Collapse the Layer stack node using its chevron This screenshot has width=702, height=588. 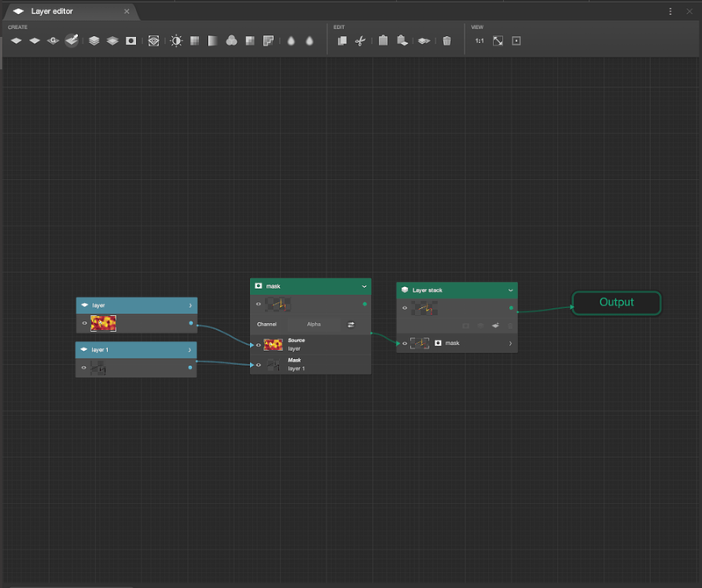(x=510, y=290)
